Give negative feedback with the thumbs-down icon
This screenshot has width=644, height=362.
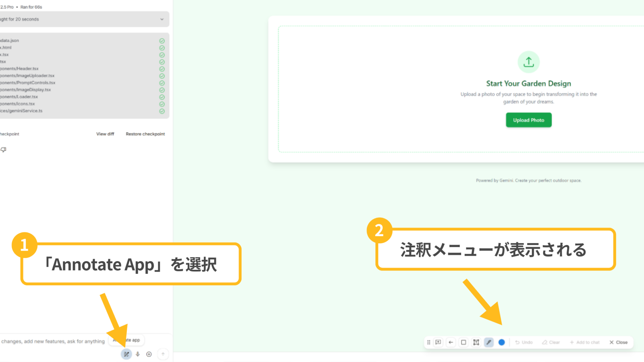click(x=3, y=150)
